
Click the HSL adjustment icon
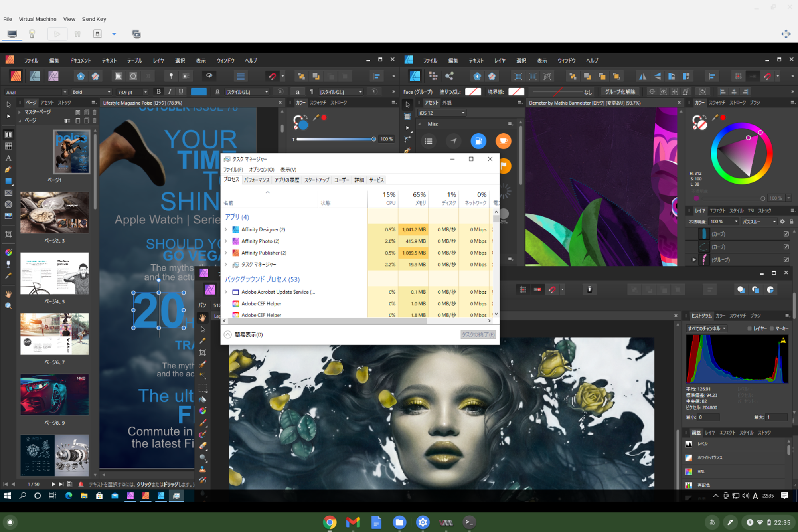click(x=689, y=471)
